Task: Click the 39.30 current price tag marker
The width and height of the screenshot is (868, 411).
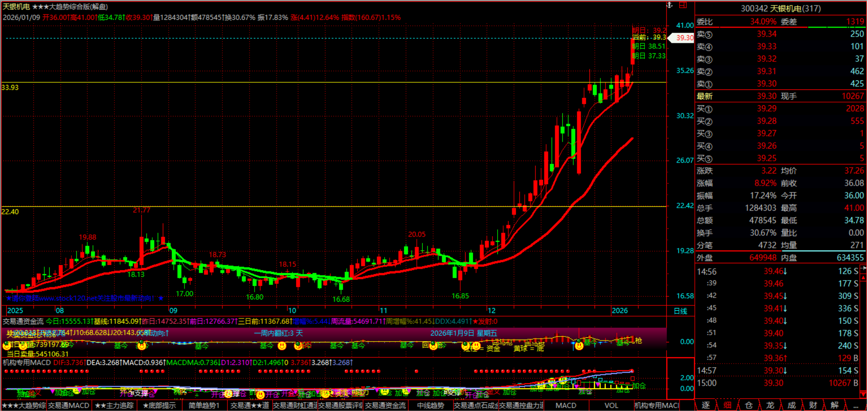Action: [x=684, y=38]
